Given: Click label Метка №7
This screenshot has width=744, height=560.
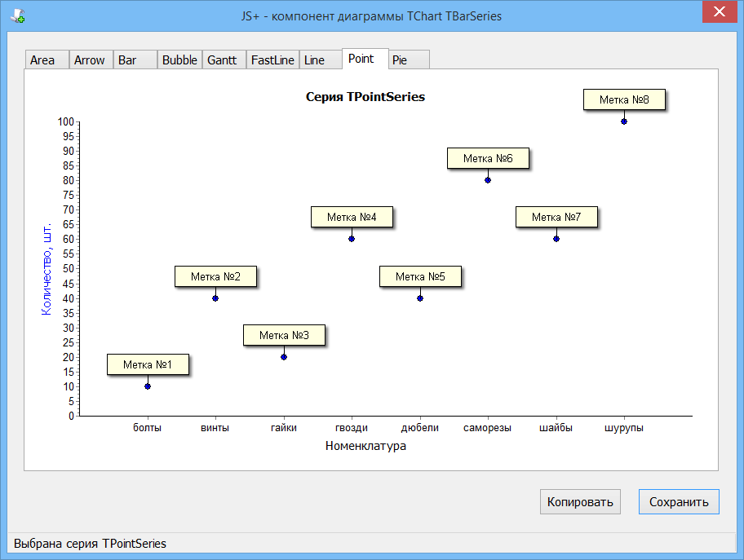Looking at the screenshot, I should point(556,217).
